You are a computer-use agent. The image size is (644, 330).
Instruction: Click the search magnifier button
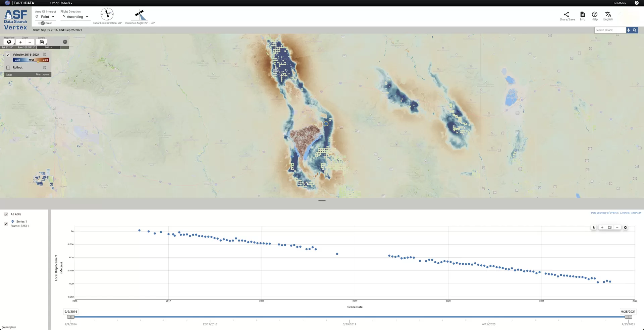(635, 30)
